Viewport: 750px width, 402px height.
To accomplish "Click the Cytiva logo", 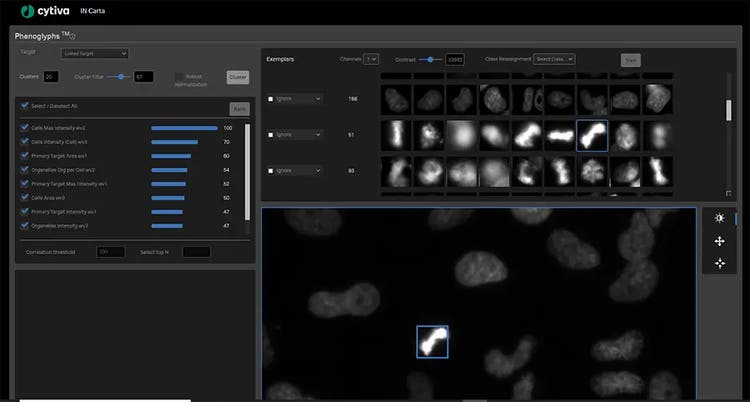I will pos(43,11).
